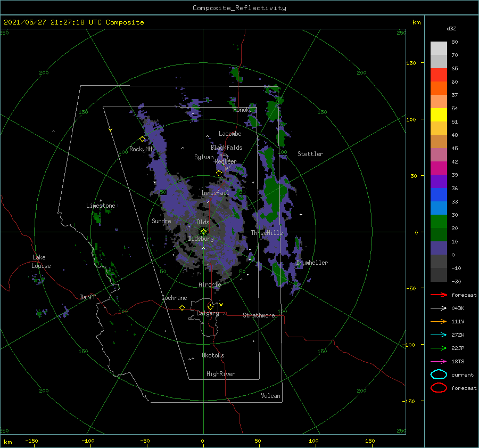Click yellow diamond marker below Cochrane
479x448 pixels.
(183, 308)
